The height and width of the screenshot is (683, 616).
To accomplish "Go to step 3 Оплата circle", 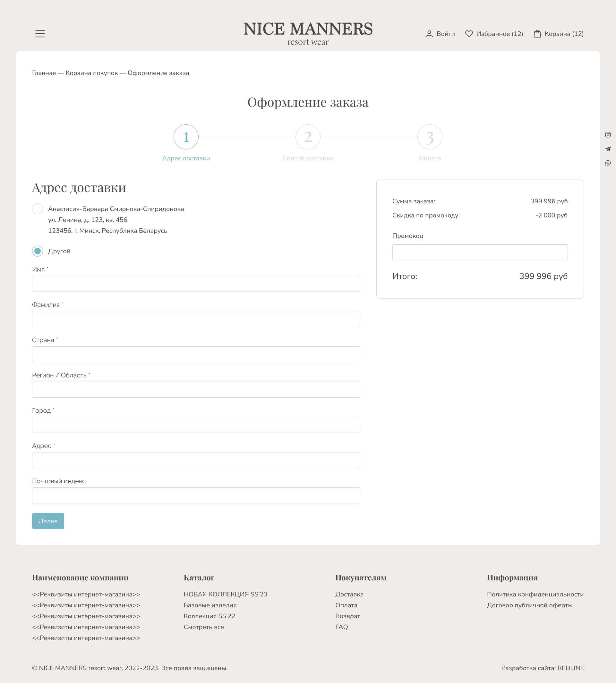I will (430, 137).
